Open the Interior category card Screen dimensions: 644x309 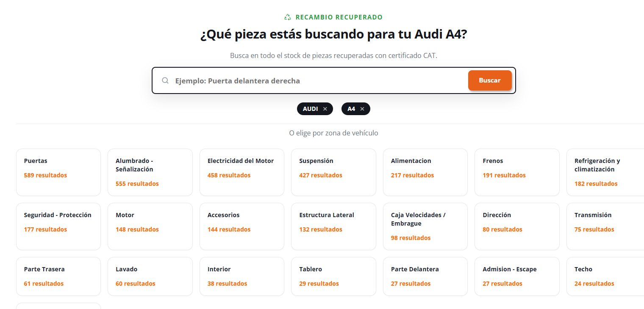242,276
